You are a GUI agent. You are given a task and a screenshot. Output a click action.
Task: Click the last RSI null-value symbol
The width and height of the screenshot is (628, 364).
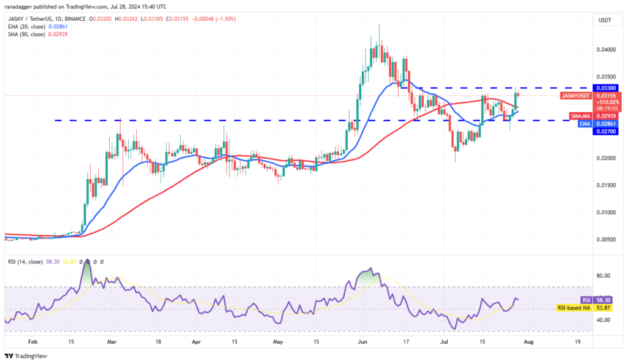coord(102,262)
